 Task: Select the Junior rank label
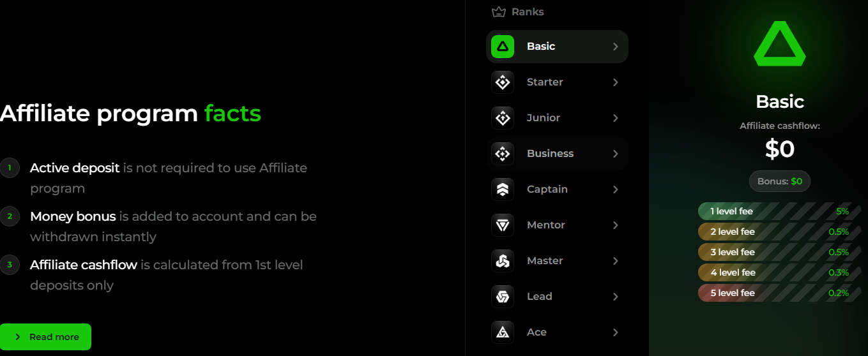coord(544,118)
